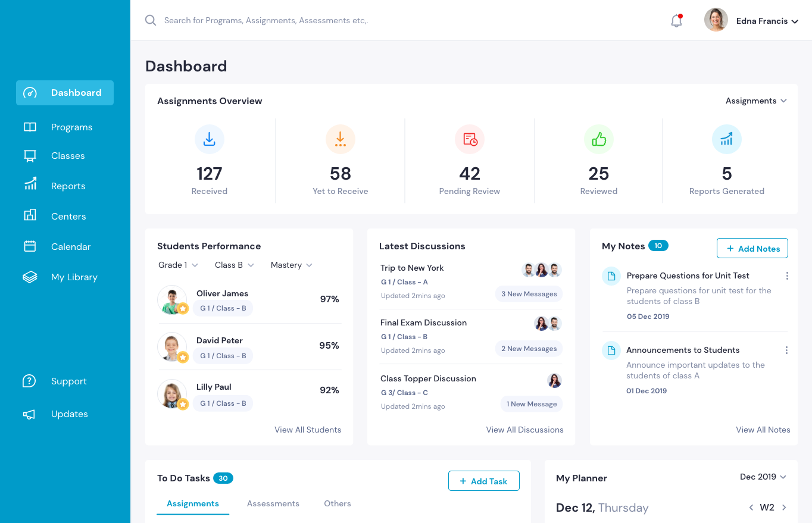Viewport: 812px width, 523px height.
Task: Open the Programs section from the sidebar
Action: [71, 127]
